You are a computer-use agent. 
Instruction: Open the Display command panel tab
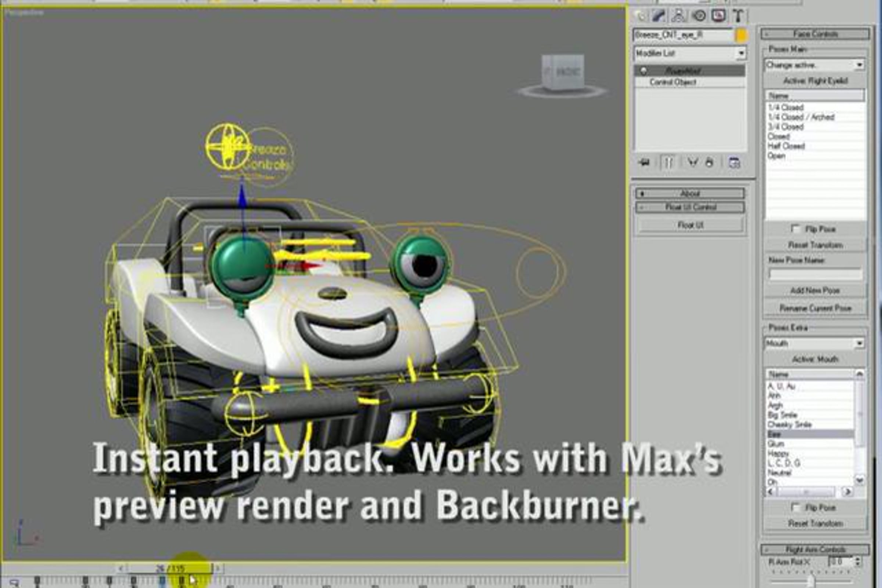pos(718,16)
